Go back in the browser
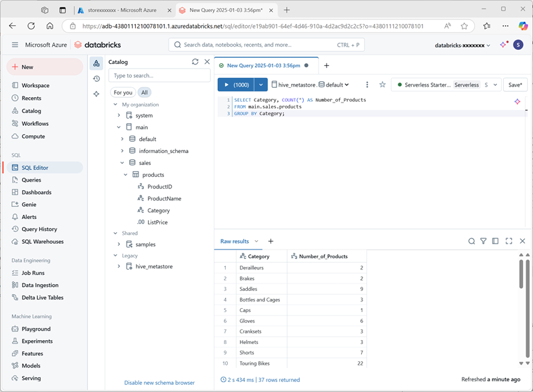 (12, 26)
